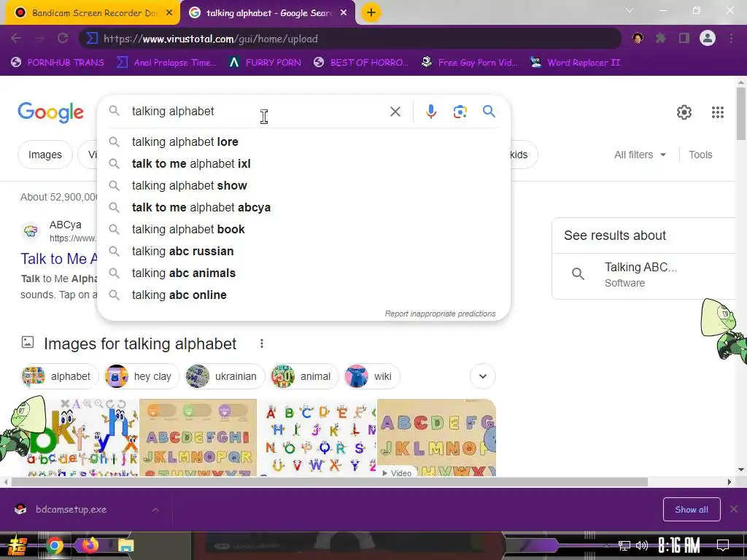
Task: Select suggestion talk to me alphabet ixl
Action: (x=303, y=164)
